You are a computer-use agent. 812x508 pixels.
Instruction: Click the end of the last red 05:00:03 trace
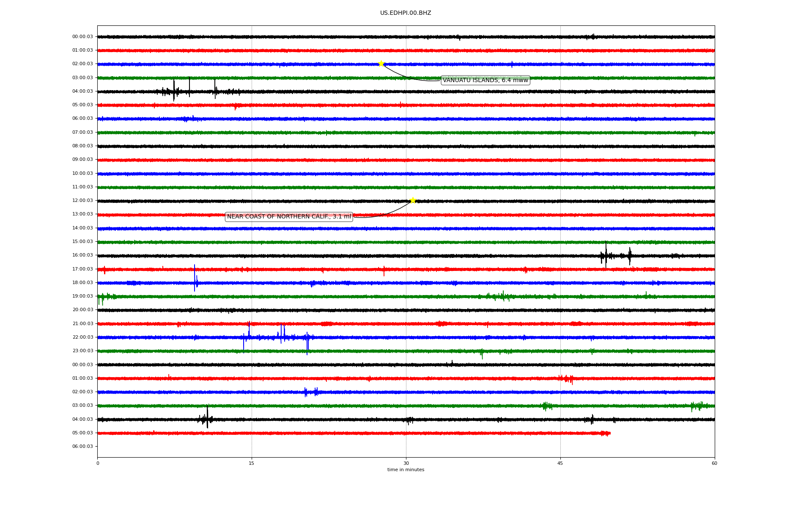pos(609,433)
